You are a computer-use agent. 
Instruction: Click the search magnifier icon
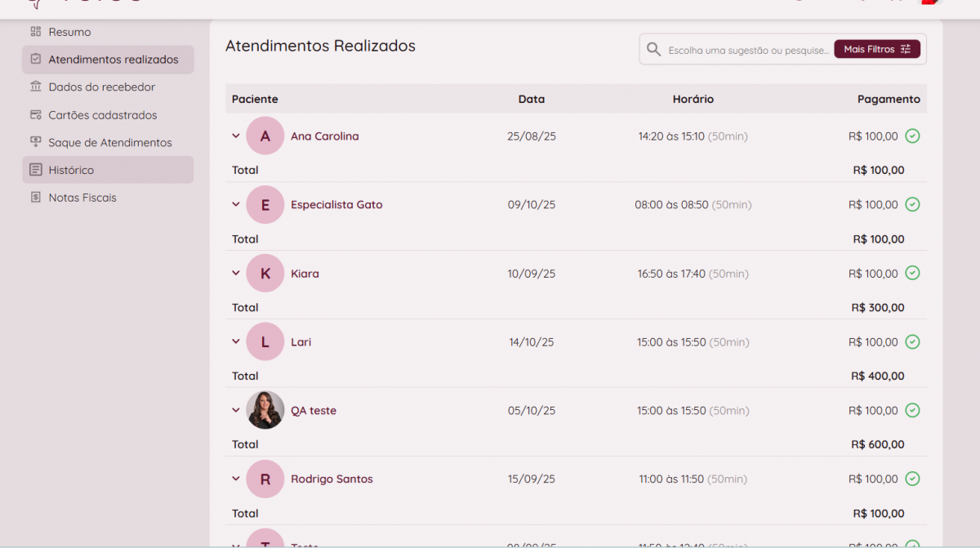[653, 50]
